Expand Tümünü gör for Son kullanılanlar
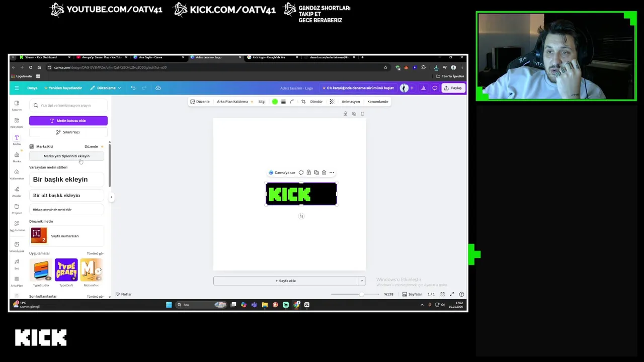Image resolution: width=644 pixels, height=362 pixels. (95, 296)
